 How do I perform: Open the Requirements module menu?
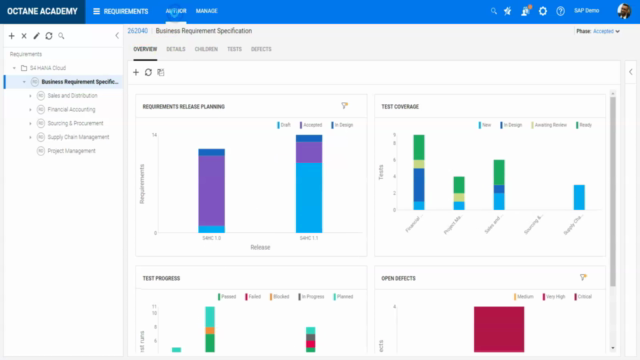[x=120, y=11]
